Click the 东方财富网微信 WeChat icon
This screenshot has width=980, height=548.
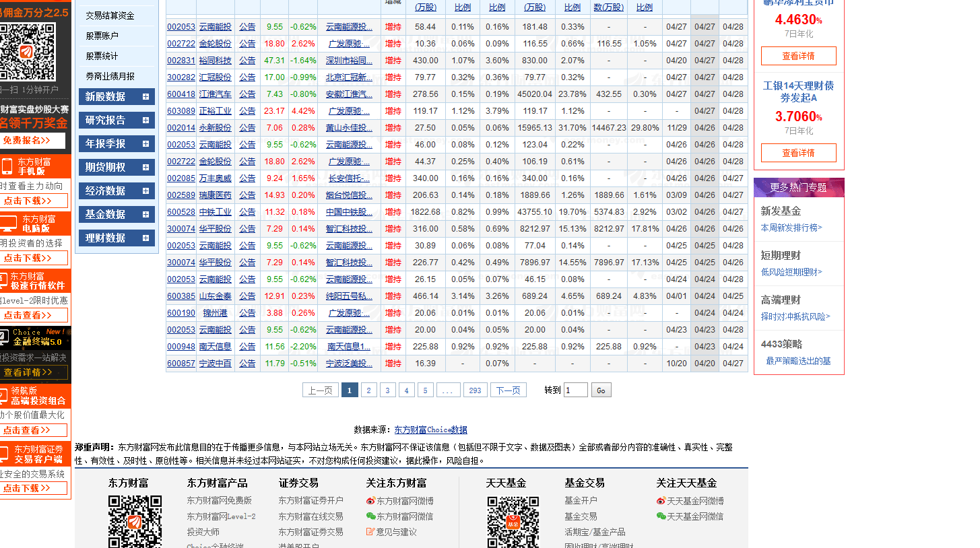[x=370, y=516]
